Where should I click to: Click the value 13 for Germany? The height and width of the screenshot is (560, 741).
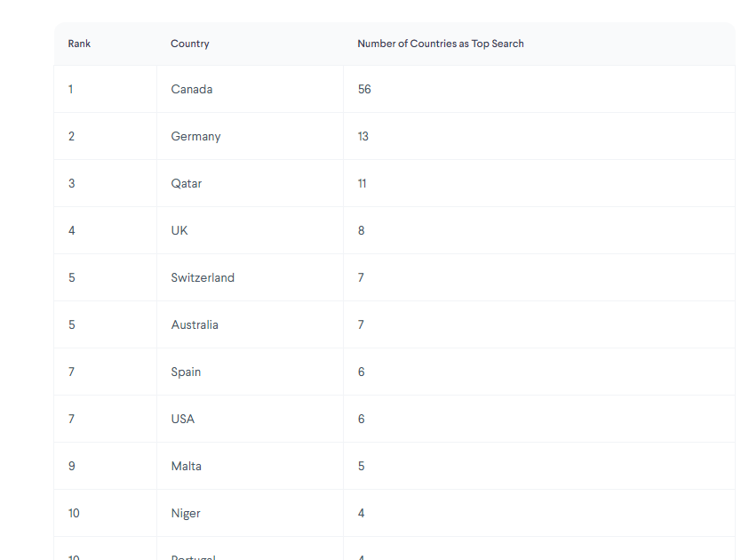(363, 137)
